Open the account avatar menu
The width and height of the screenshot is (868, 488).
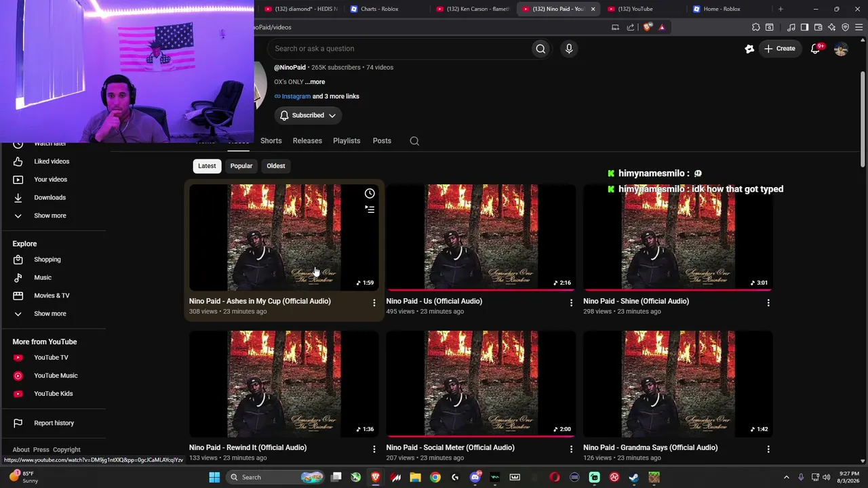[x=841, y=49]
